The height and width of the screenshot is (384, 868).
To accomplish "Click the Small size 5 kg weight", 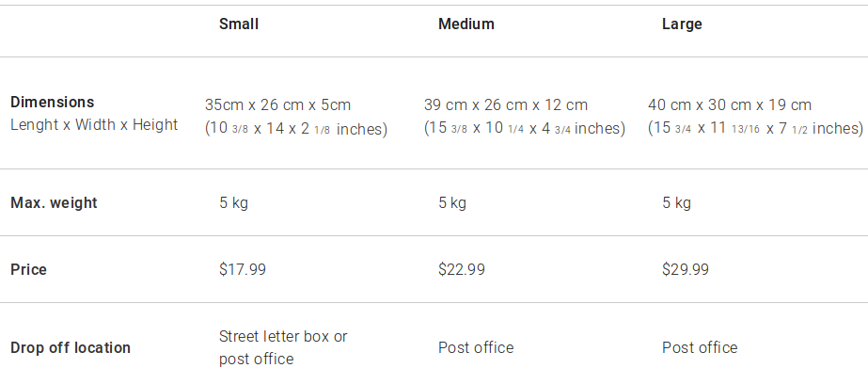I will point(233,202).
